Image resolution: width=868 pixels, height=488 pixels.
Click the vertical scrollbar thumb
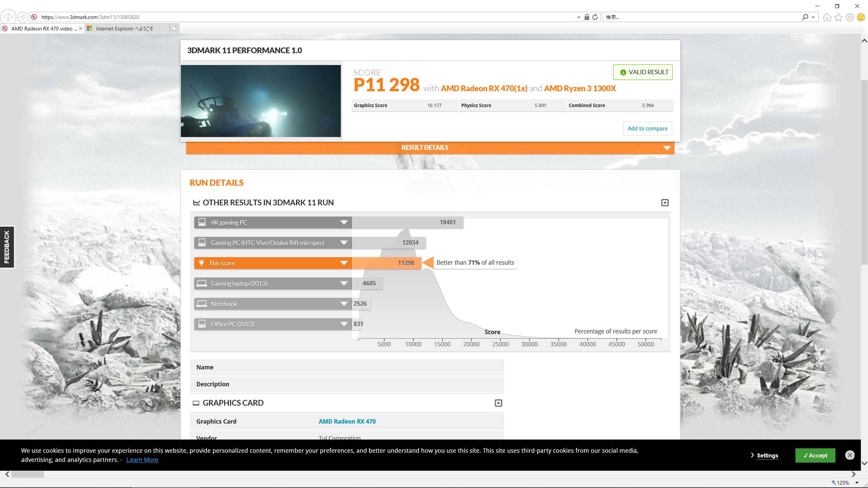864,172
